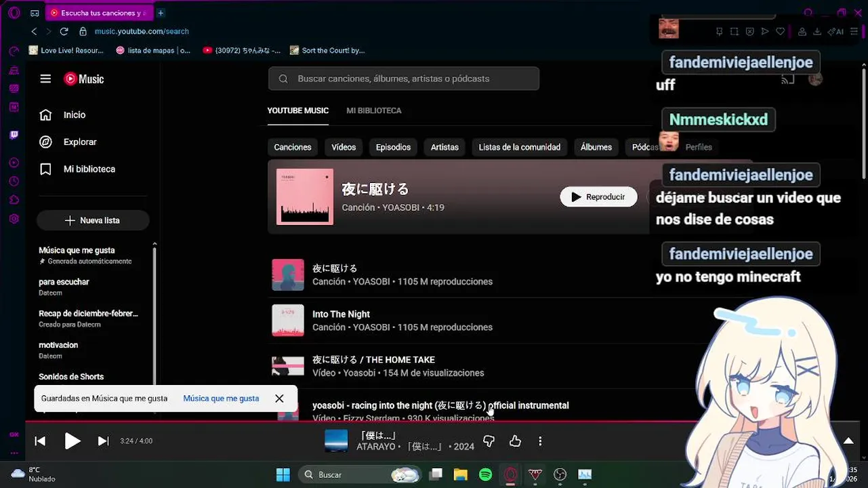The width and height of the screenshot is (868, 488).
Task: Open top result album cover 夜に駆ける
Action: [x=305, y=197]
